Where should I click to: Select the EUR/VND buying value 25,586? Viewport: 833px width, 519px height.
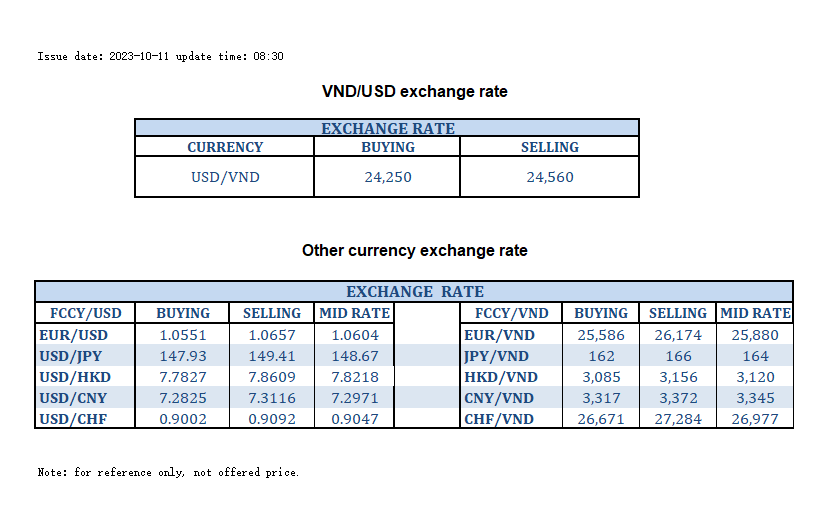601,335
